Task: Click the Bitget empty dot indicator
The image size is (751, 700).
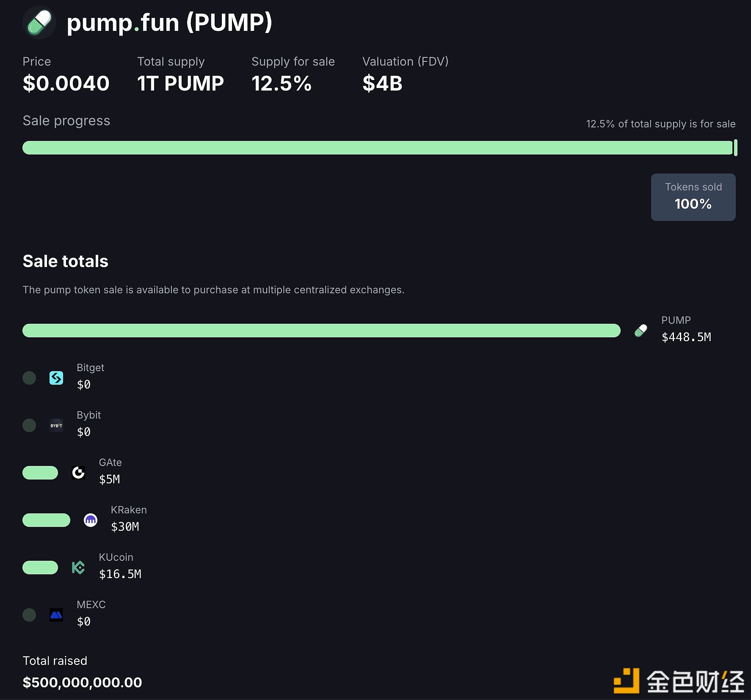Action: (29, 378)
